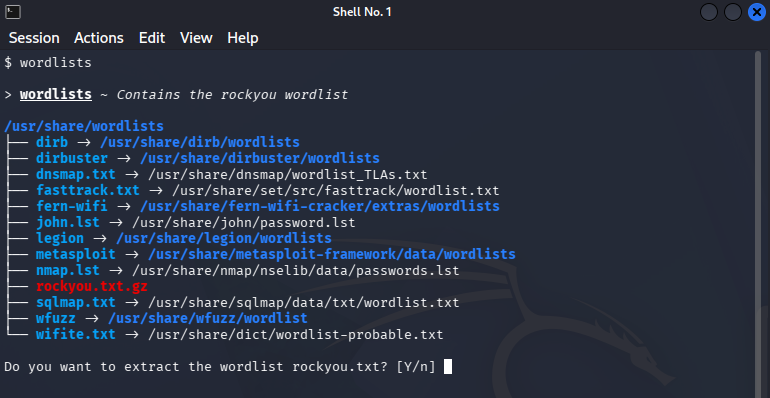Click the '/usr/share/nmap/nselib/data/passwords.lst' path

[296, 270]
